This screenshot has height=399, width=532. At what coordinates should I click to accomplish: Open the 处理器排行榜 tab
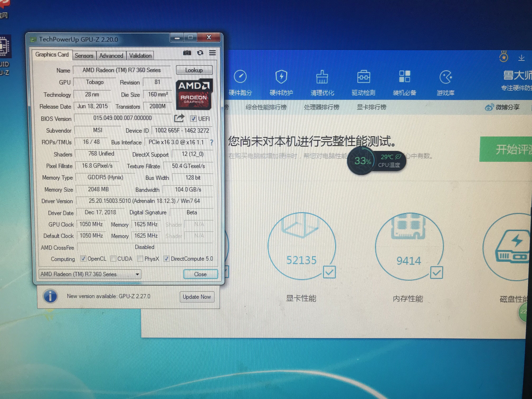point(322,107)
